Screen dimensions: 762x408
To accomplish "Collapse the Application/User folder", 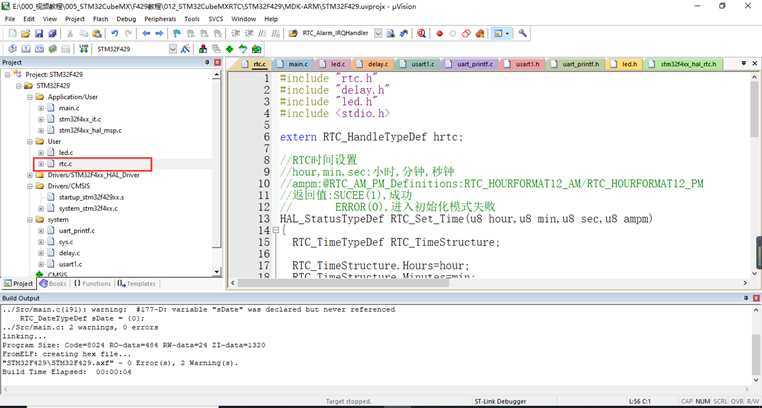I will [30, 97].
